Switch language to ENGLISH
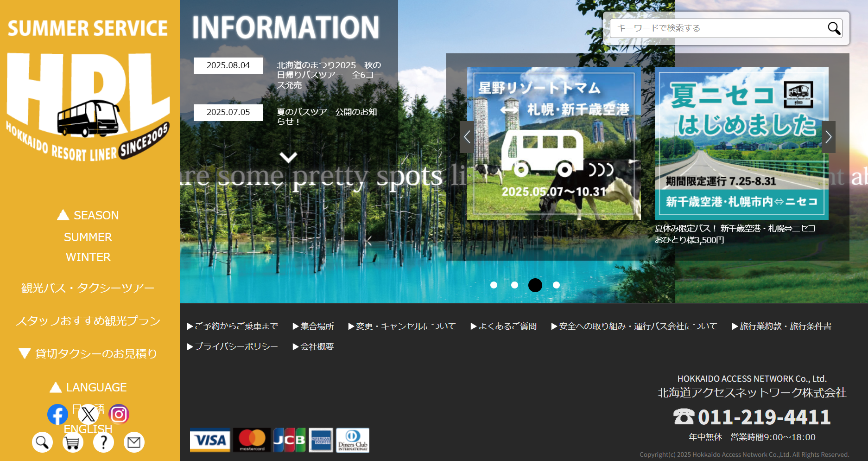This screenshot has width=868, height=461. [x=88, y=429]
